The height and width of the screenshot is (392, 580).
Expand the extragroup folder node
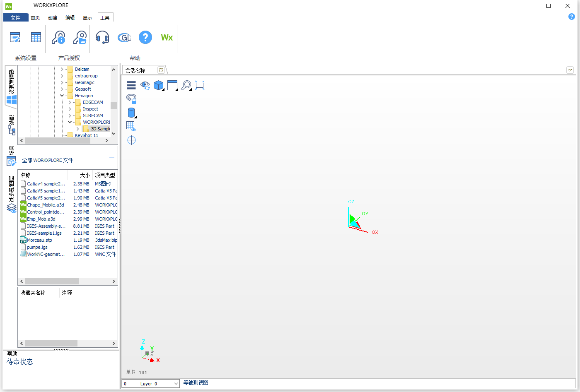[62, 76]
